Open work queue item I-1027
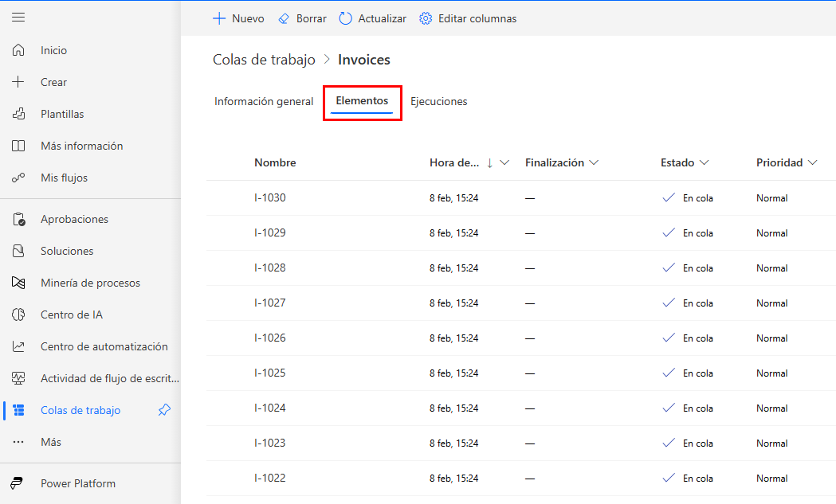The width and height of the screenshot is (836, 504). (270, 303)
